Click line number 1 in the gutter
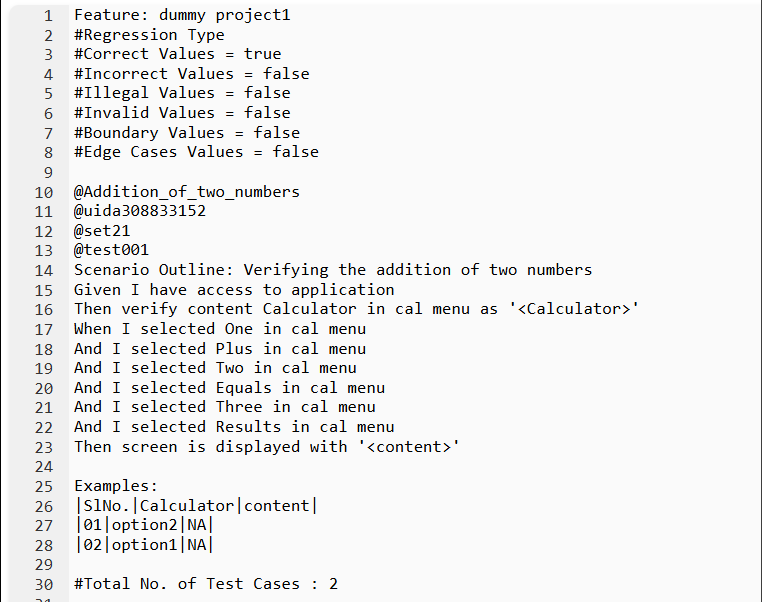 pos(48,16)
